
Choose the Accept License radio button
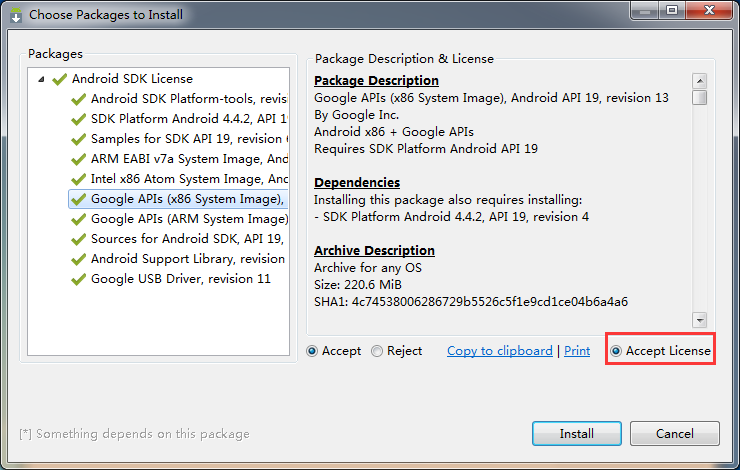pyautogui.click(x=616, y=351)
